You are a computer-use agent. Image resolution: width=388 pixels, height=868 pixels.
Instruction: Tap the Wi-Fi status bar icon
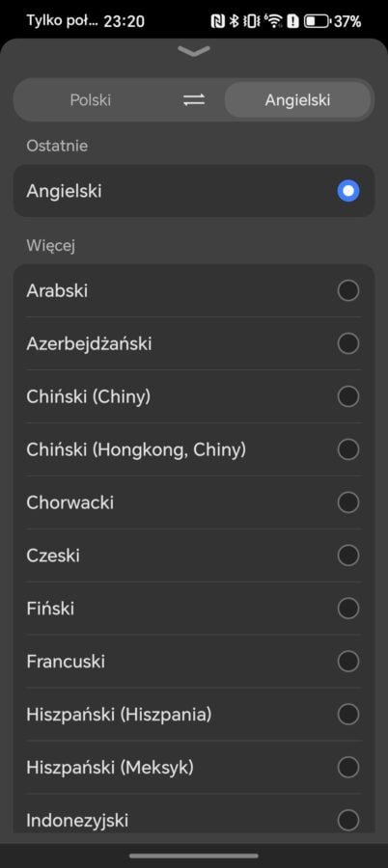274,21
